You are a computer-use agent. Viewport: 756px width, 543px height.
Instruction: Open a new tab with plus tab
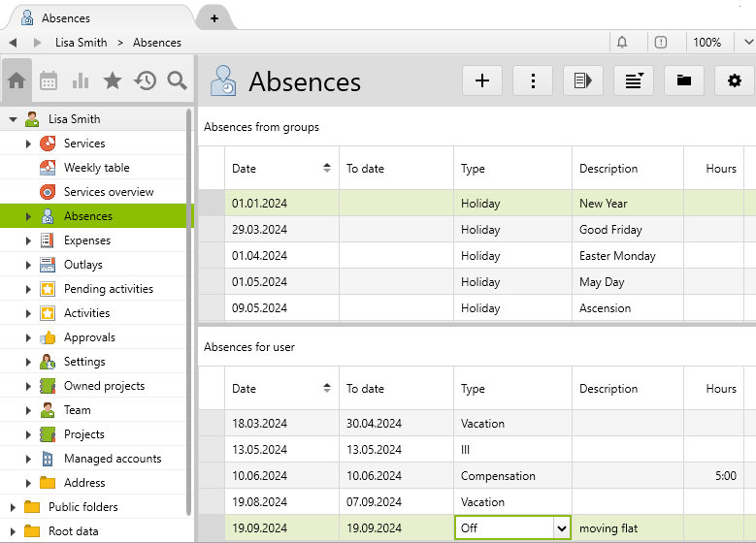tap(214, 18)
